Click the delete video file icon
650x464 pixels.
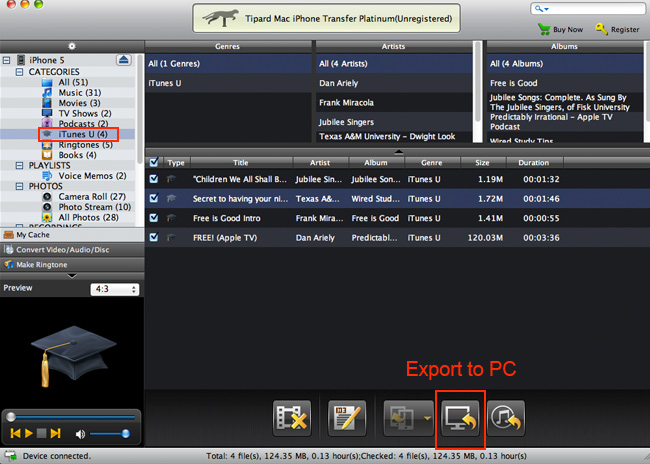tap(292, 418)
